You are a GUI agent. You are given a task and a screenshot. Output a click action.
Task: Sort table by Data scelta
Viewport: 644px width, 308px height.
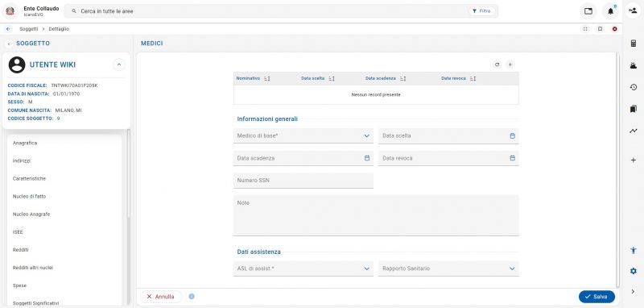[332, 78]
